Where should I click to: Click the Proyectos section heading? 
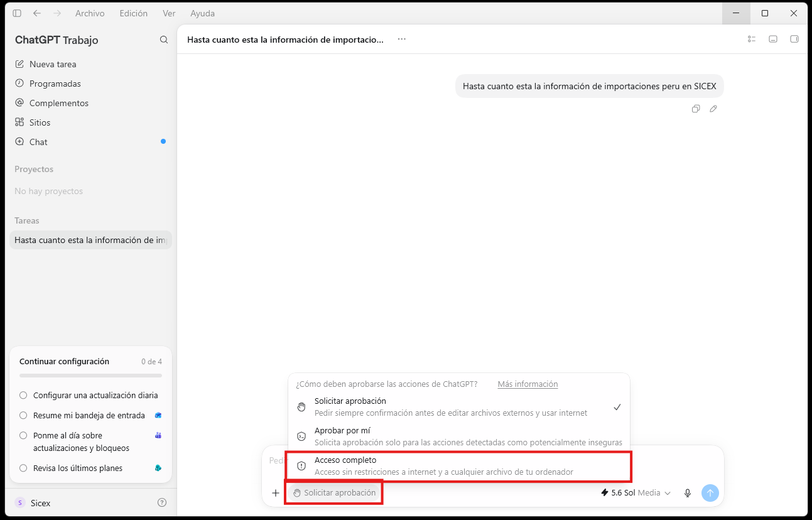34,170
